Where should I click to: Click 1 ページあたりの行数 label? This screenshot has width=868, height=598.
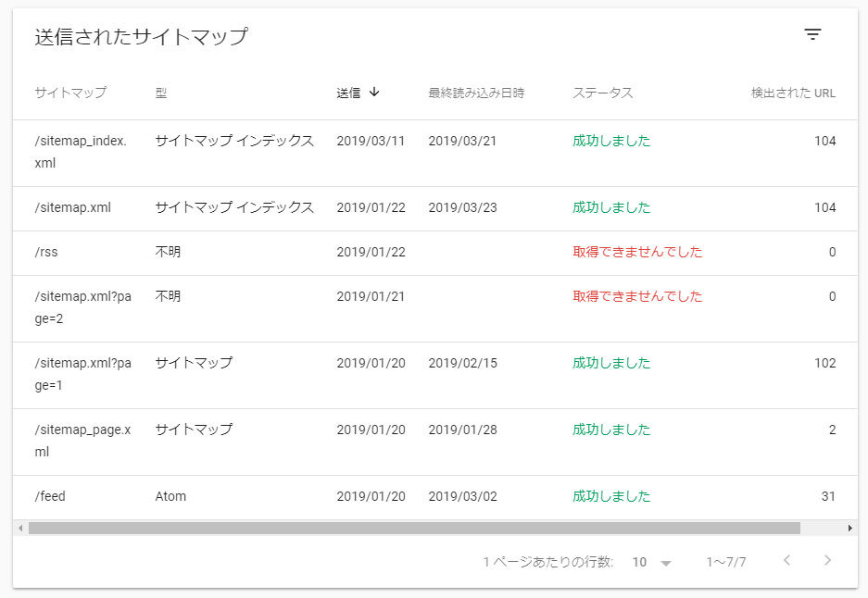(548, 562)
